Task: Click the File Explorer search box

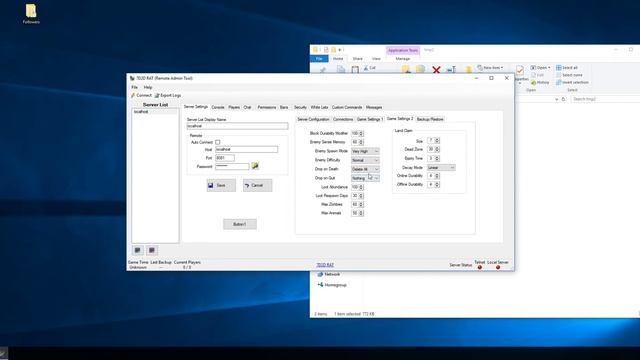Action: coord(605,99)
